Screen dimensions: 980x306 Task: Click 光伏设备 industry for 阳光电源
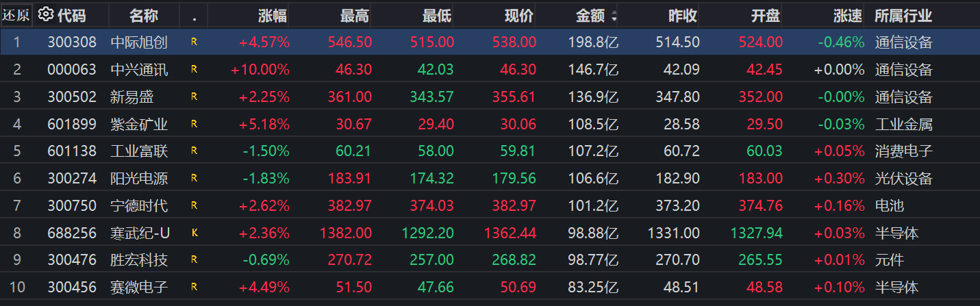903,178
